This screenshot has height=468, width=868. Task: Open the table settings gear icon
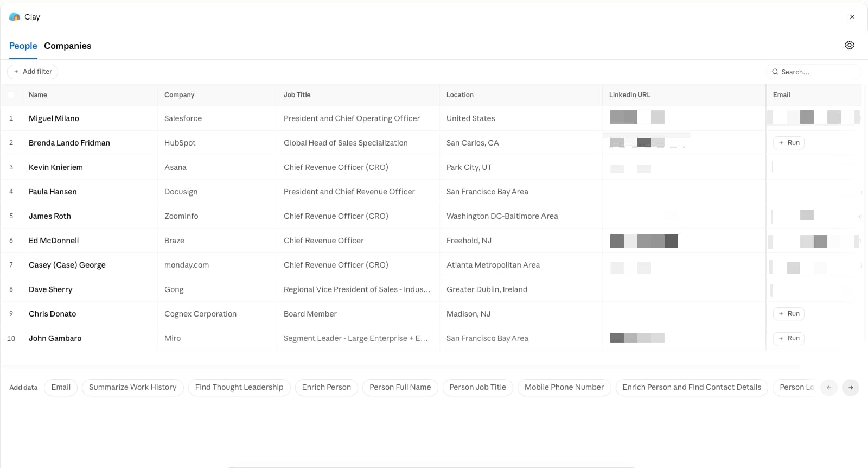click(850, 45)
